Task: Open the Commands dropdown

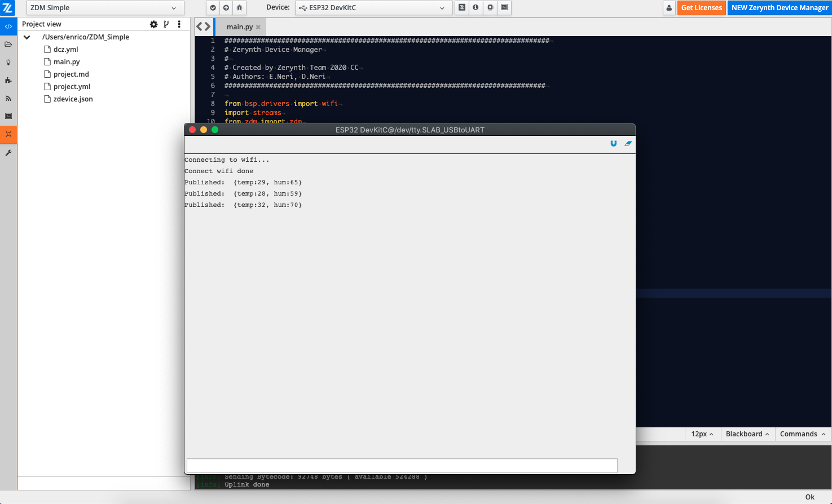Action: pyautogui.click(x=803, y=434)
